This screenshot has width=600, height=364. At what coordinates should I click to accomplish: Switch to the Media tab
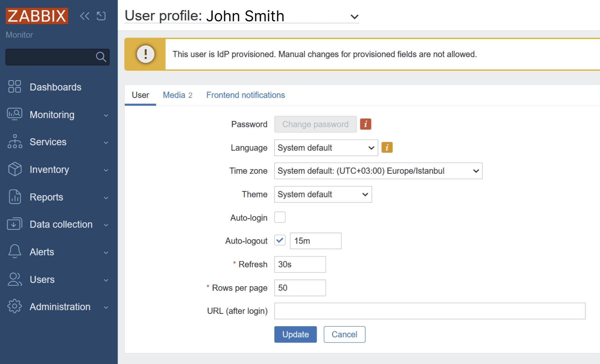pyautogui.click(x=177, y=95)
